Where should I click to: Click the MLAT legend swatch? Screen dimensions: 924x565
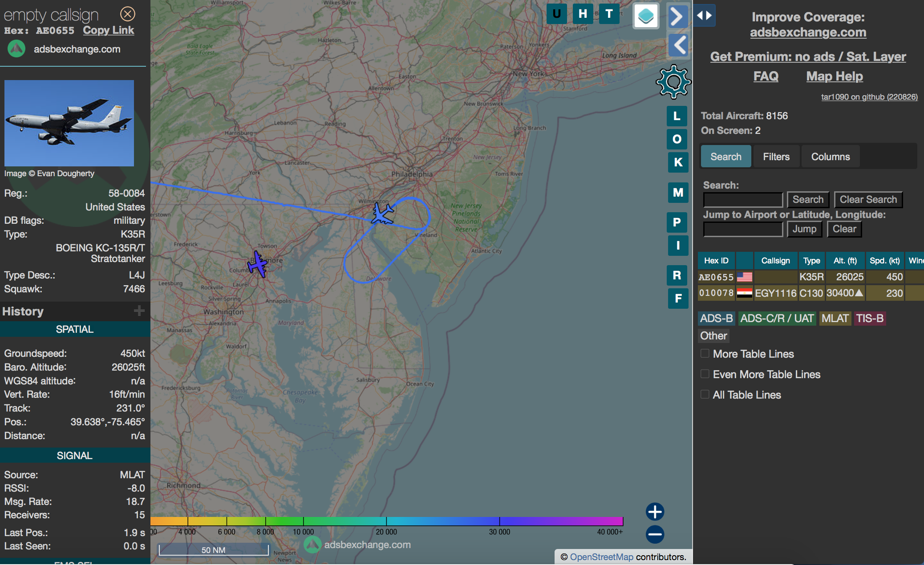coord(835,319)
